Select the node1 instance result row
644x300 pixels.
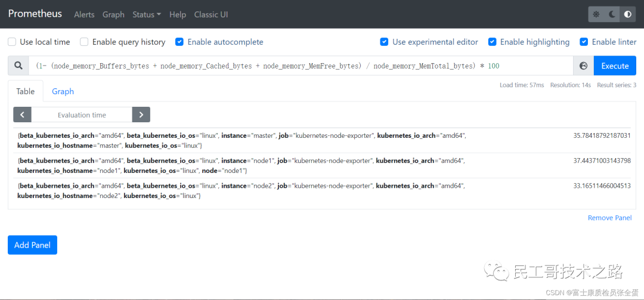click(322, 165)
